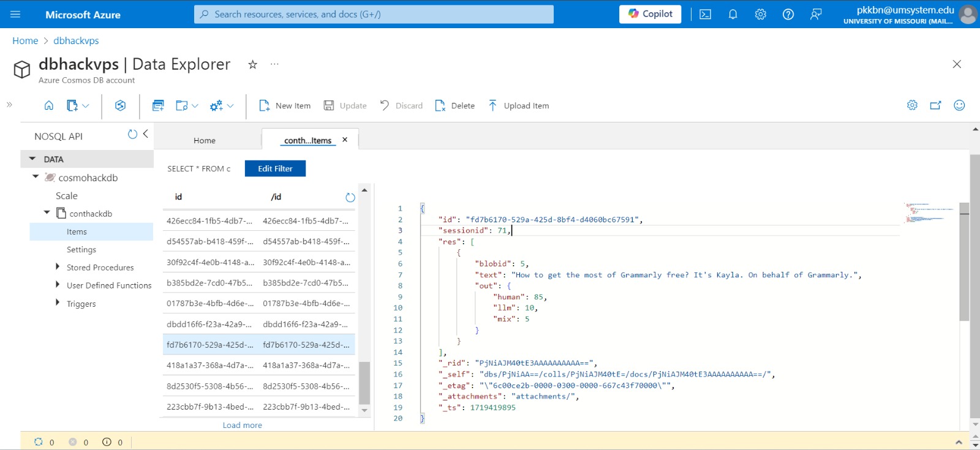Click Load more below the items list
The image size is (980, 450).
tap(242, 425)
